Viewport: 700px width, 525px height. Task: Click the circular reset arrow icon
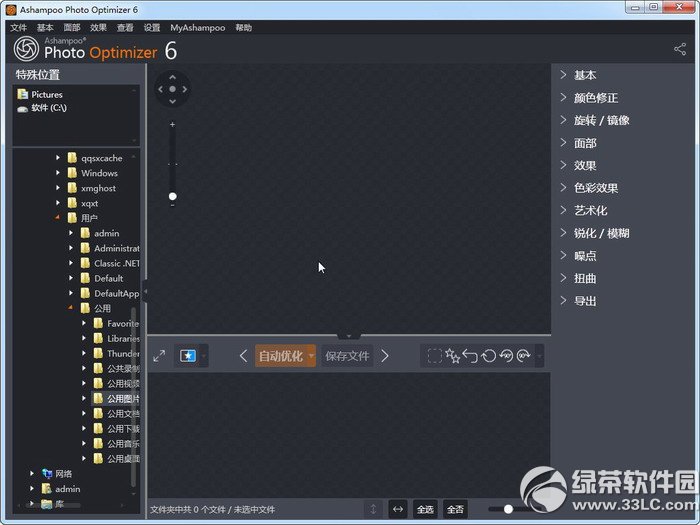click(x=489, y=356)
